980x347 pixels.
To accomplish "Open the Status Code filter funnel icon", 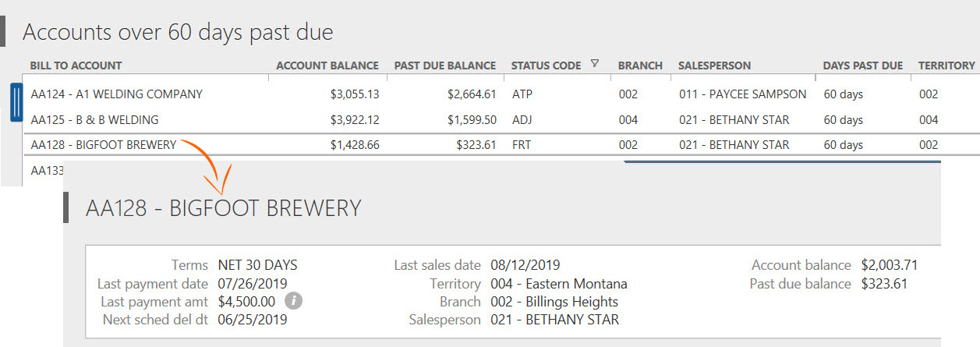I will [595, 65].
